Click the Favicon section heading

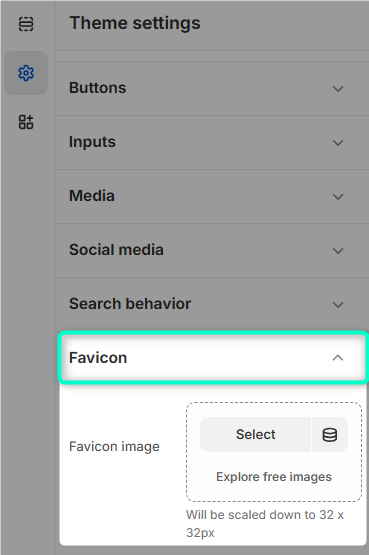click(98, 357)
